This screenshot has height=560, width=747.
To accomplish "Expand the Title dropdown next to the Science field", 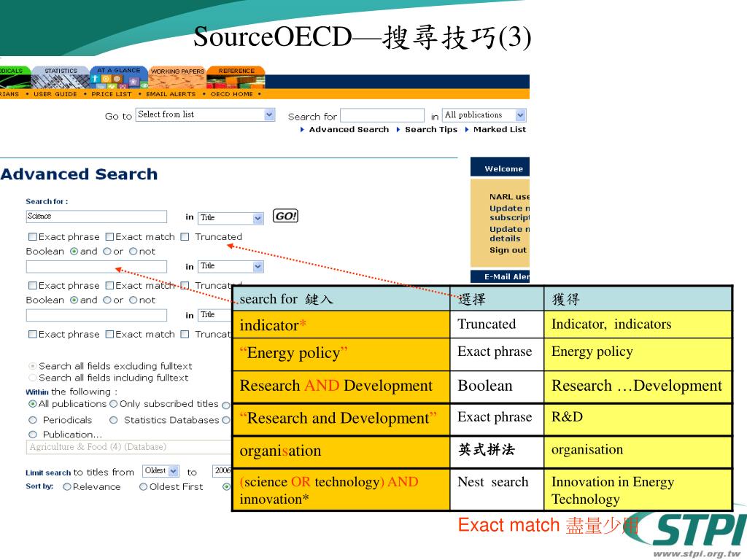I will tap(231, 218).
